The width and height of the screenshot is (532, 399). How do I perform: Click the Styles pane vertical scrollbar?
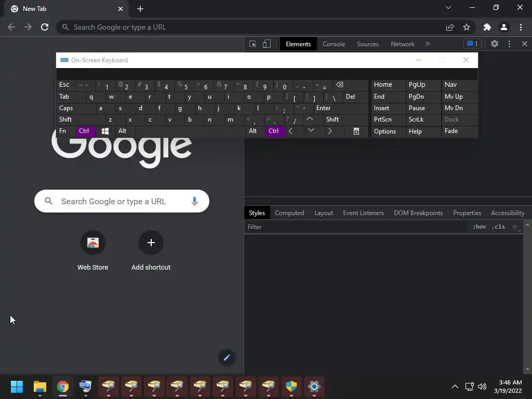[x=527, y=297]
